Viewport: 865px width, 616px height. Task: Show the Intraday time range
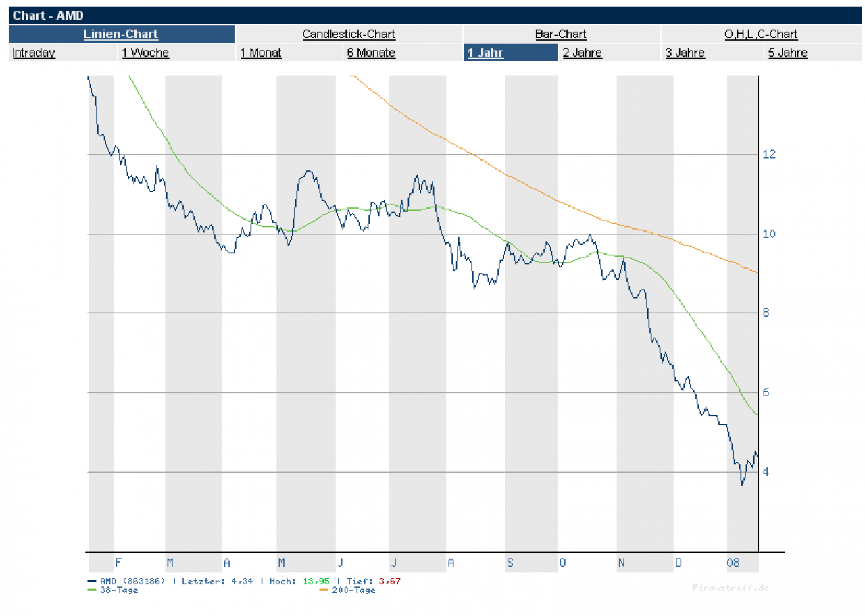(34, 53)
